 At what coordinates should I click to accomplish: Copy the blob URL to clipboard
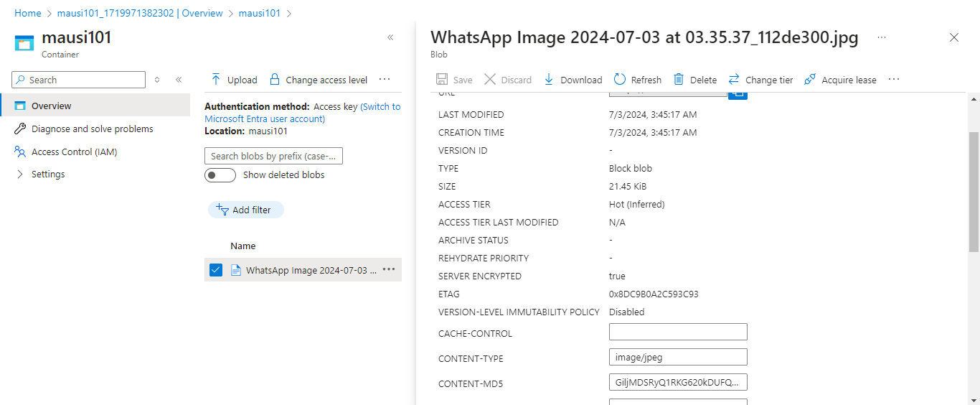click(738, 93)
